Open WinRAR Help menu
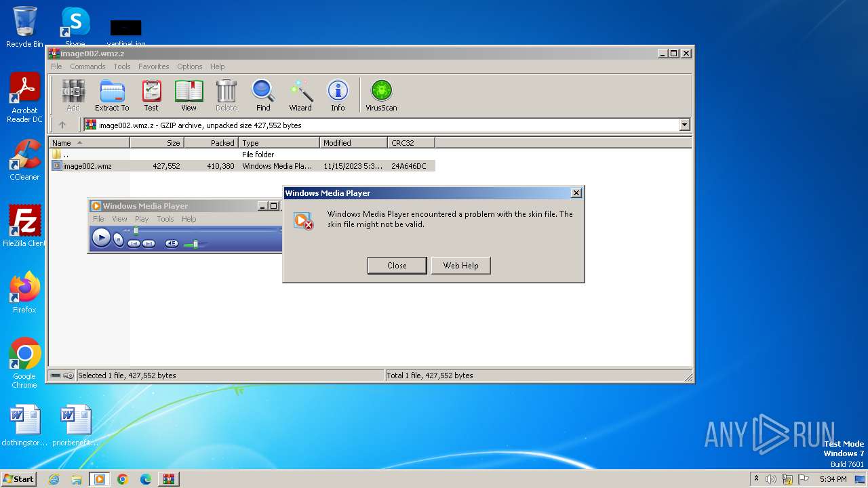This screenshot has width=868, height=488. point(217,66)
